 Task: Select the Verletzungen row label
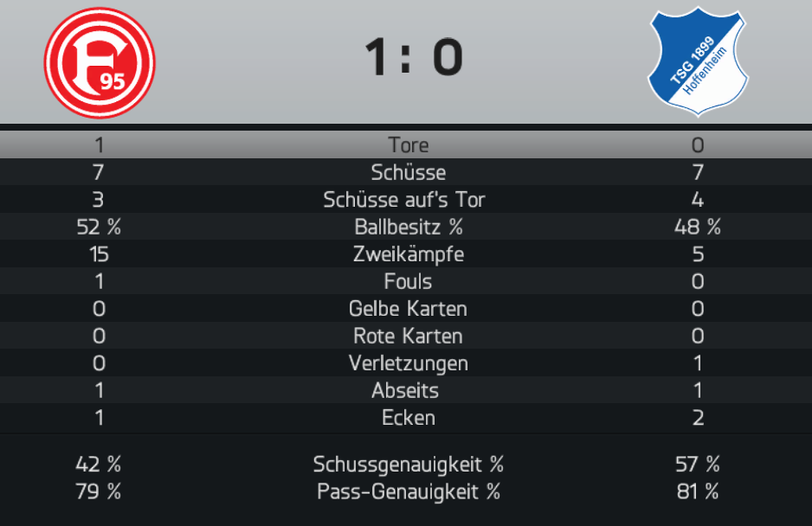coord(408,364)
